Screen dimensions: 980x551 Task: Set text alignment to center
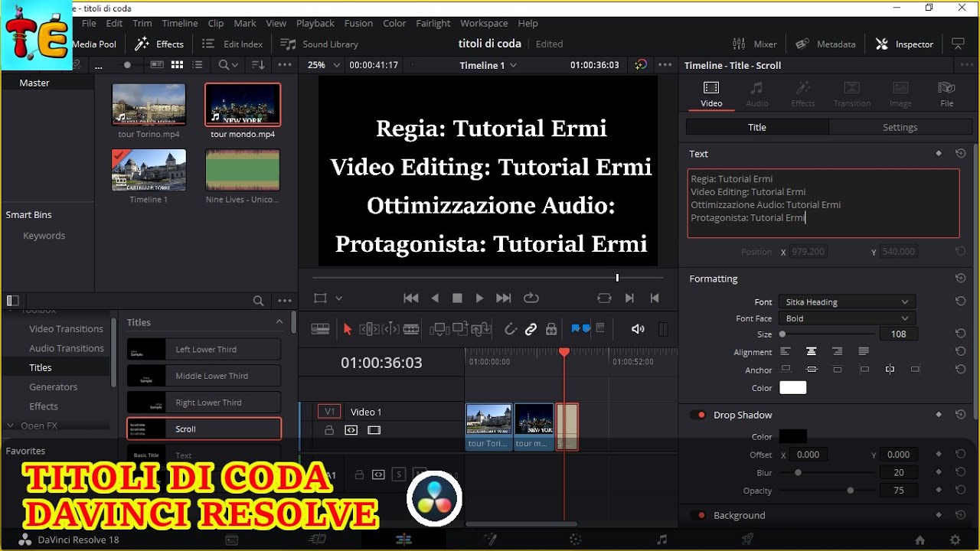[x=811, y=351]
